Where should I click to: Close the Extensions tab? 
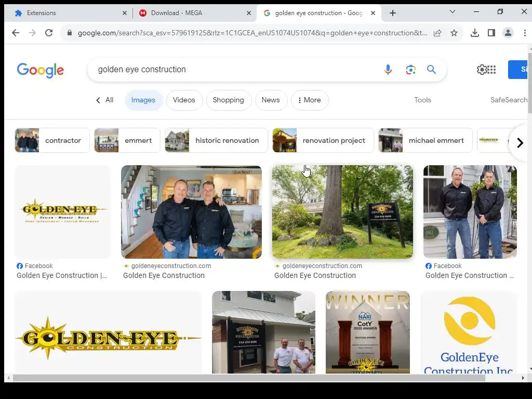point(125,13)
